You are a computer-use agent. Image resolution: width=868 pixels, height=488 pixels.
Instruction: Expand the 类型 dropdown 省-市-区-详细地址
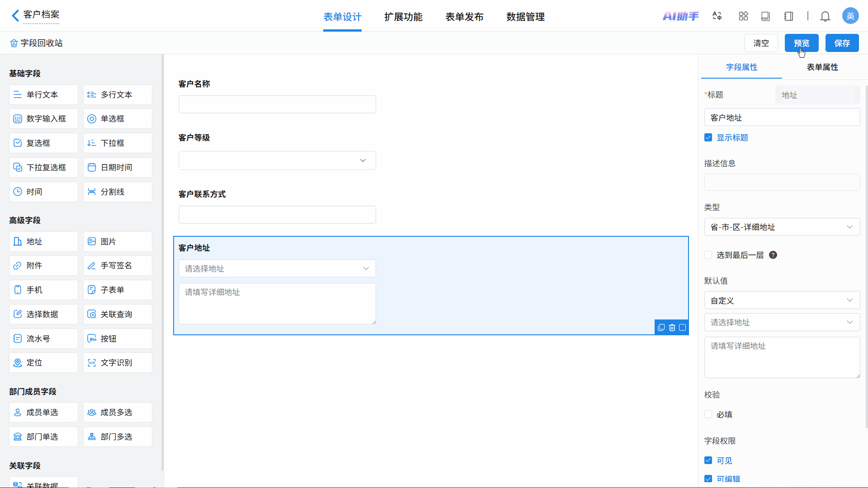pyautogui.click(x=782, y=227)
